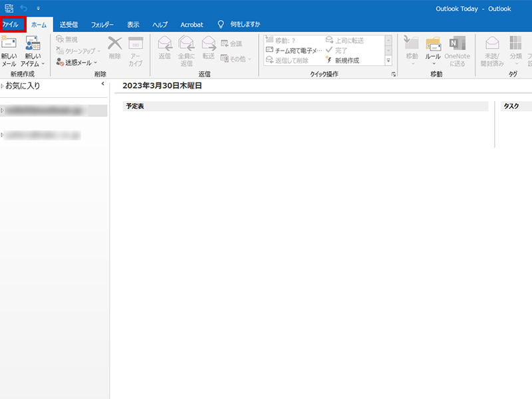Click the quick steps gallery up arrow
532x399 pixels.
pyautogui.click(x=388, y=41)
